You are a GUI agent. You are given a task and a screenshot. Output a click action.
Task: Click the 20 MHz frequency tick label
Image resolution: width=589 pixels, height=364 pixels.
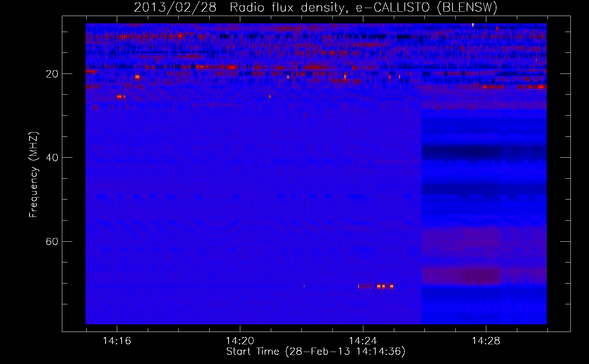[52, 74]
